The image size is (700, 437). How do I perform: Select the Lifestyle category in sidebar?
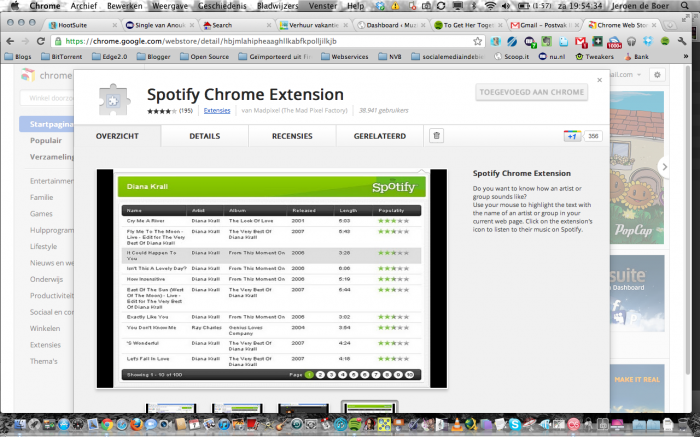(43, 246)
